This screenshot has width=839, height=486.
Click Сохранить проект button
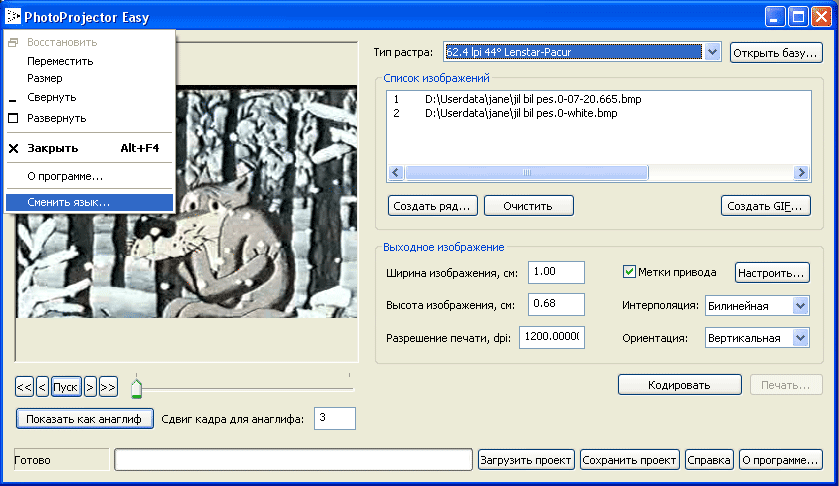tap(630, 460)
